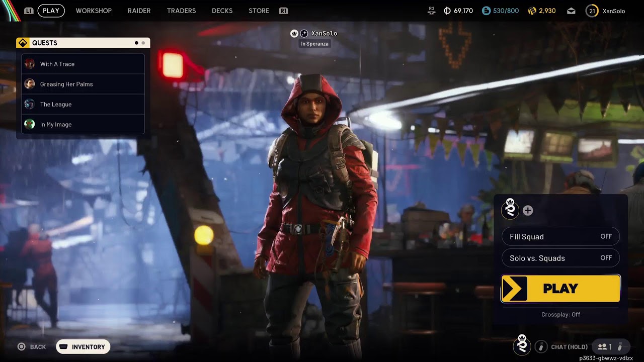Viewport: 644px width, 362px height.
Task: Click the squad leader emblem above Fill Squad
Action: tap(510, 209)
